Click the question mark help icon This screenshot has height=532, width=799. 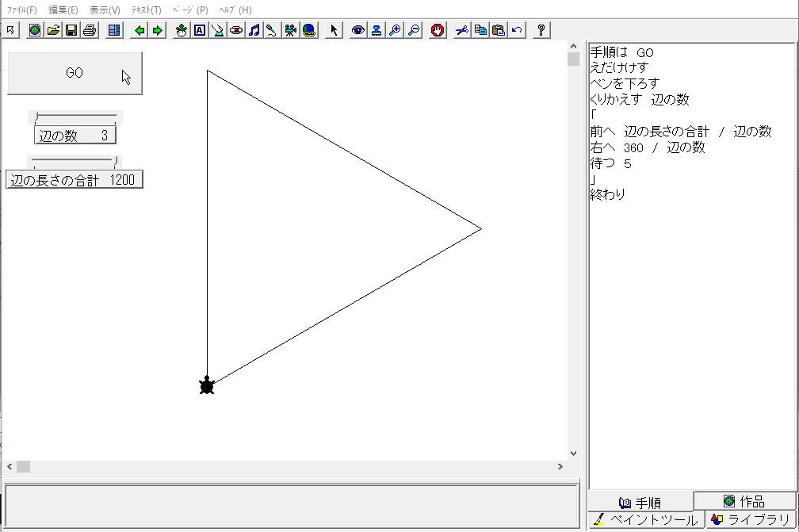click(x=541, y=30)
